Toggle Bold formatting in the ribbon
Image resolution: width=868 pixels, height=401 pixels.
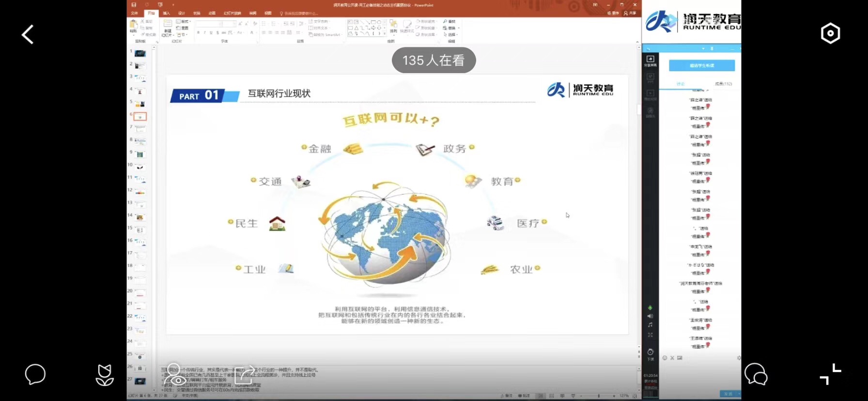click(x=198, y=32)
